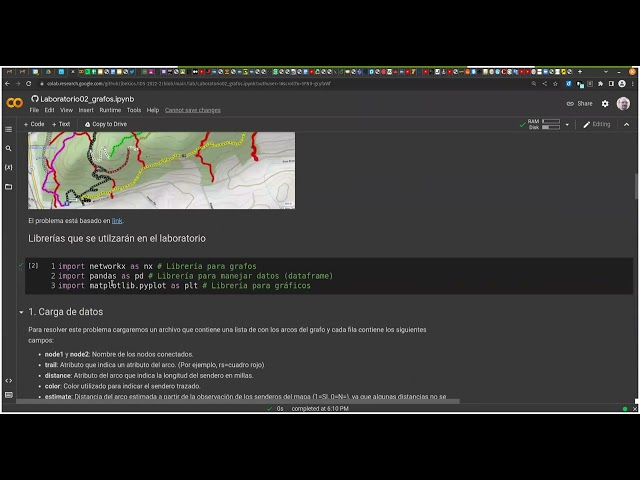The width and height of the screenshot is (640, 480).
Task: Click notebook title Laboratorio02_grafos.ipynb
Action: point(87,99)
